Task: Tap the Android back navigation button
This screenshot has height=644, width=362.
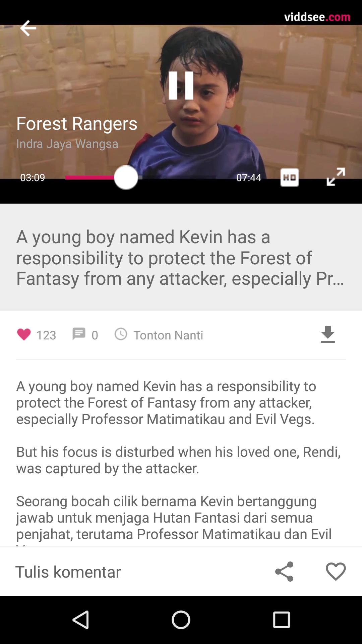Action: 81,620
